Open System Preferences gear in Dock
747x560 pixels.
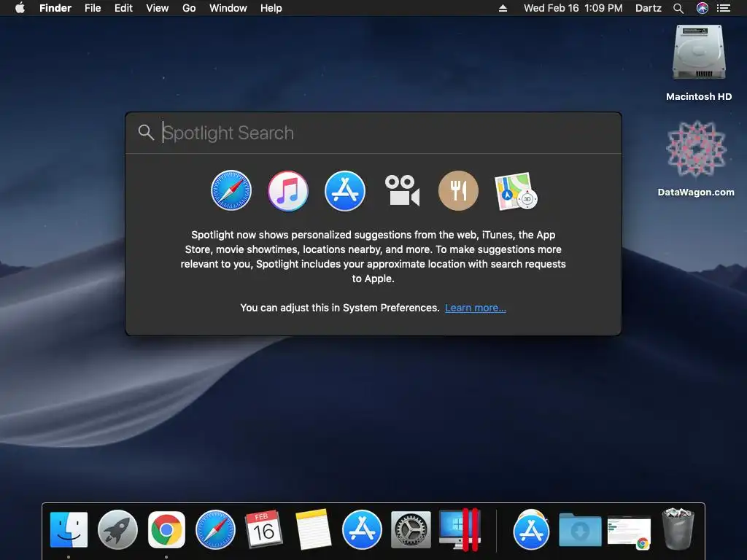pos(411,529)
